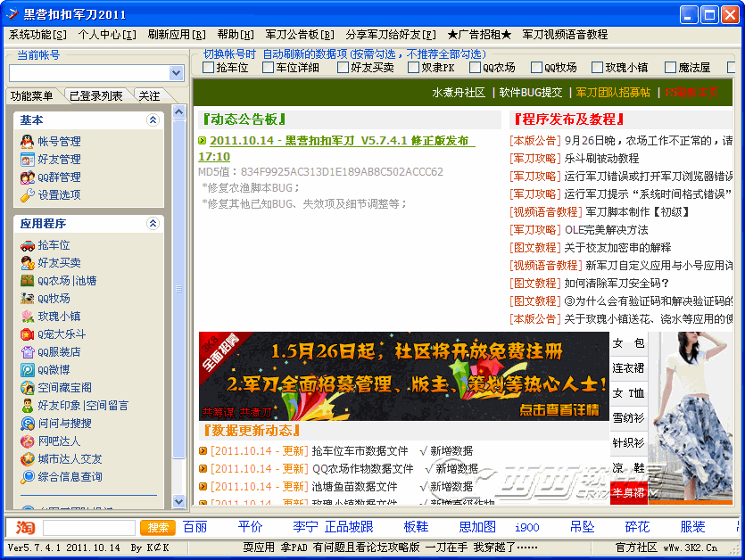Image resolution: width=745 pixels, height=560 pixels.
Task: Launch QQ牧场 icon
Action: click(x=27, y=299)
